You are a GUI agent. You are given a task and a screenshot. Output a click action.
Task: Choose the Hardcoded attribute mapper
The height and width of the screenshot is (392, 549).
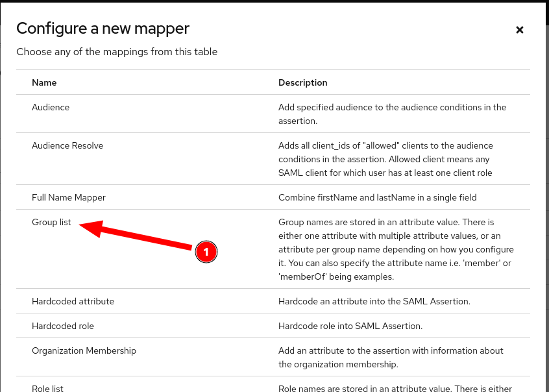click(x=73, y=301)
